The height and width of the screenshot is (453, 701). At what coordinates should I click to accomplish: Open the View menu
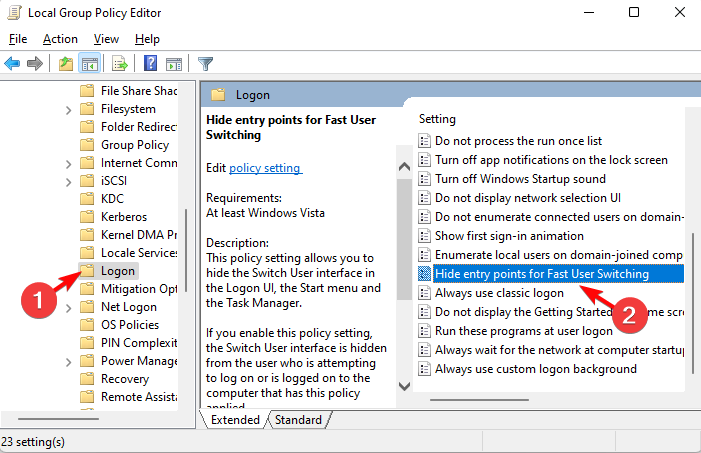click(106, 39)
